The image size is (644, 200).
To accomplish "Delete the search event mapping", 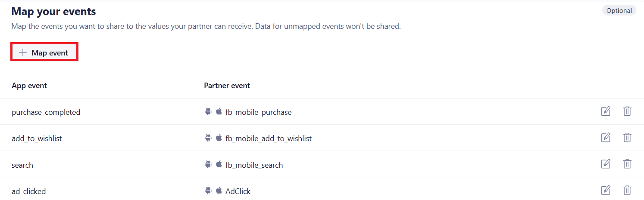I will click(627, 164).
